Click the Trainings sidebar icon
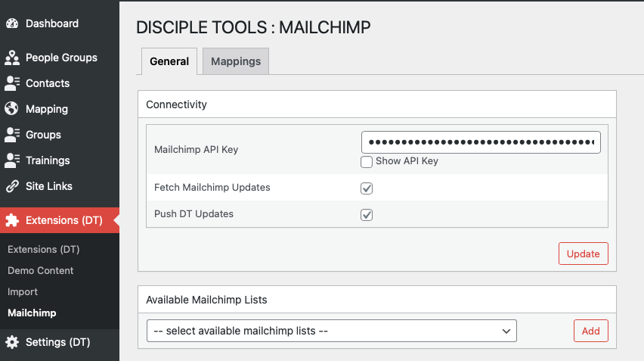The image size is (644, 361). (x=12, y=160)
